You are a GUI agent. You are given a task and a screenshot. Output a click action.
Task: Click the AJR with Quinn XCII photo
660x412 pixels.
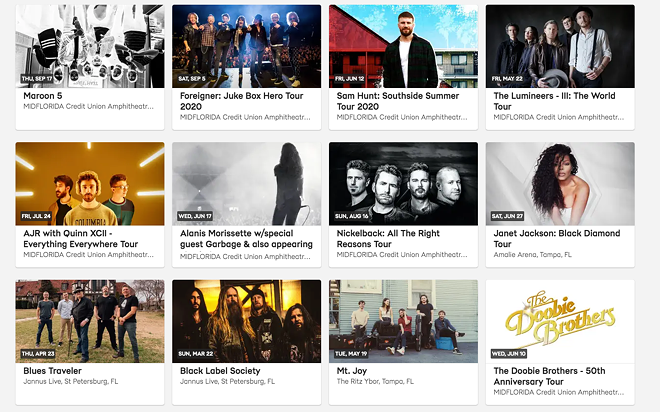click(x=90, y=183)
